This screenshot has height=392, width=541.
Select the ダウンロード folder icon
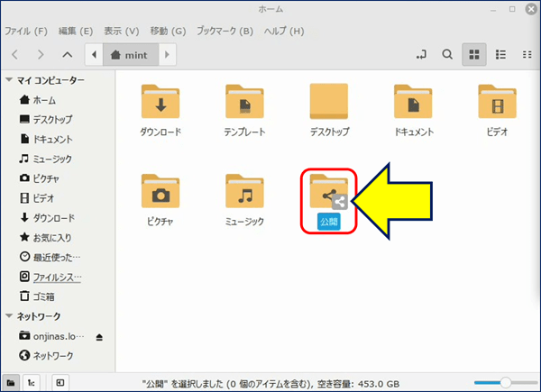click(x=160, y=102)
